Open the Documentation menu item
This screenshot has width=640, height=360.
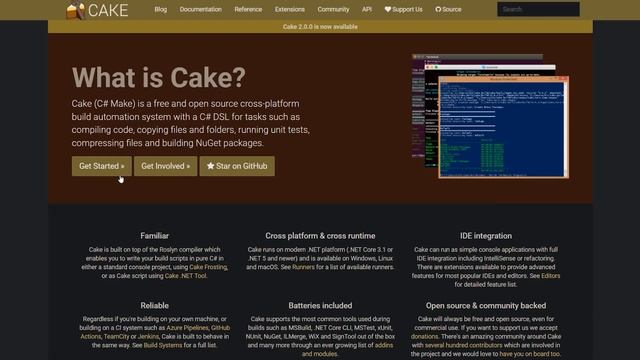point(201,9)
